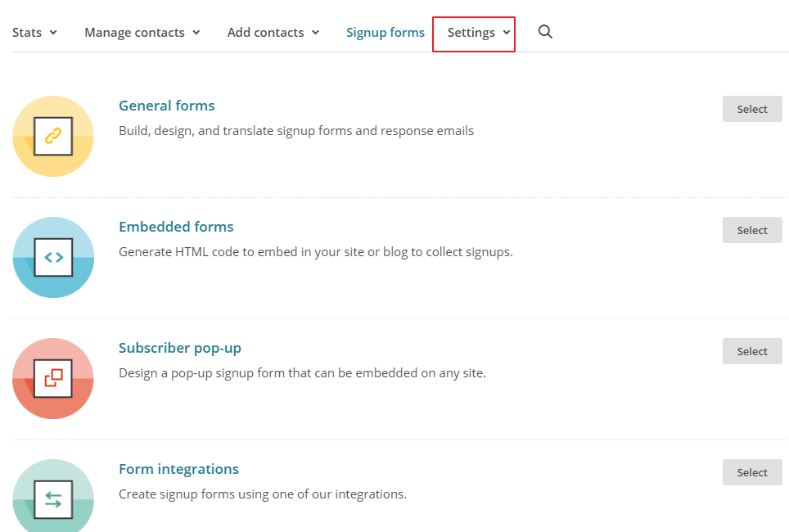The image size is (789, 532).
Task: Click the blue Embedded forms code-brackets icon
Action: tap(53, 257)
